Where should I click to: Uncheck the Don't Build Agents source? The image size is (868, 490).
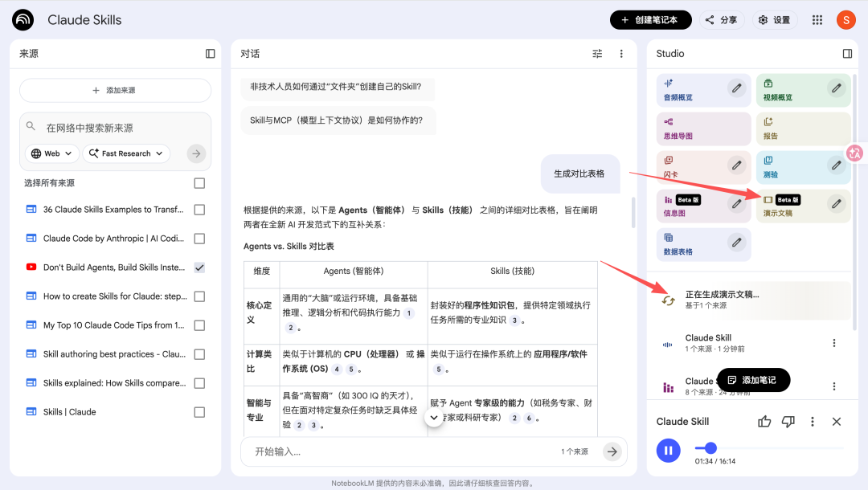pyautogui.click(x=199, y=267)
